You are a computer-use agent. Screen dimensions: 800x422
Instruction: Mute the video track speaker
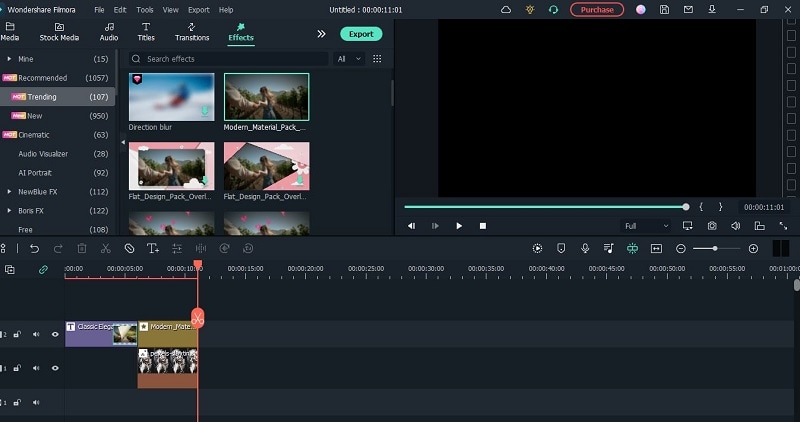(x=36, y=368)
